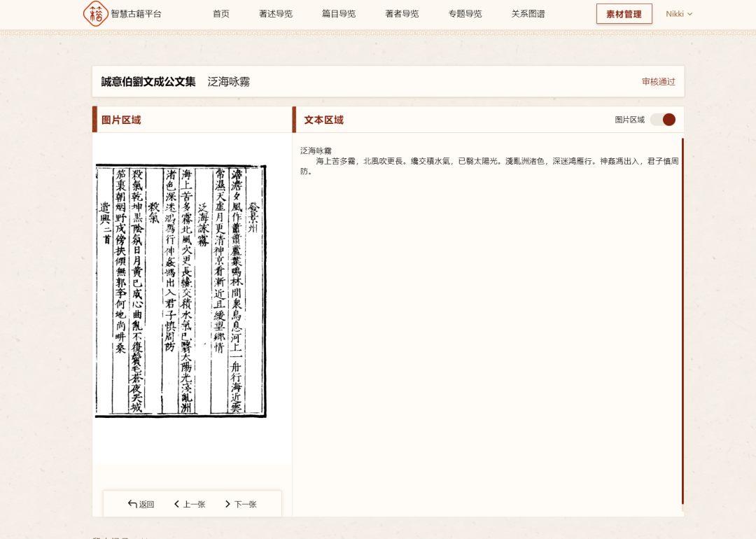Click the 返回 back button

(x=141, y=504)
